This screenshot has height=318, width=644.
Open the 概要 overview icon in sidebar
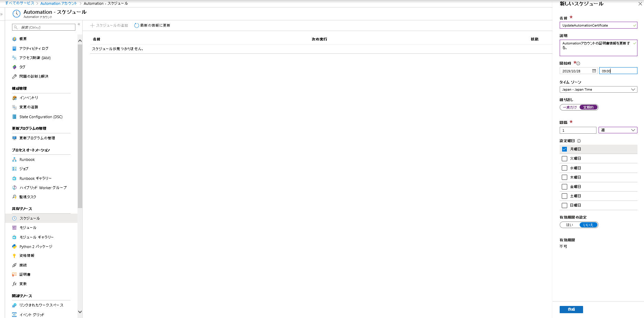14,39
